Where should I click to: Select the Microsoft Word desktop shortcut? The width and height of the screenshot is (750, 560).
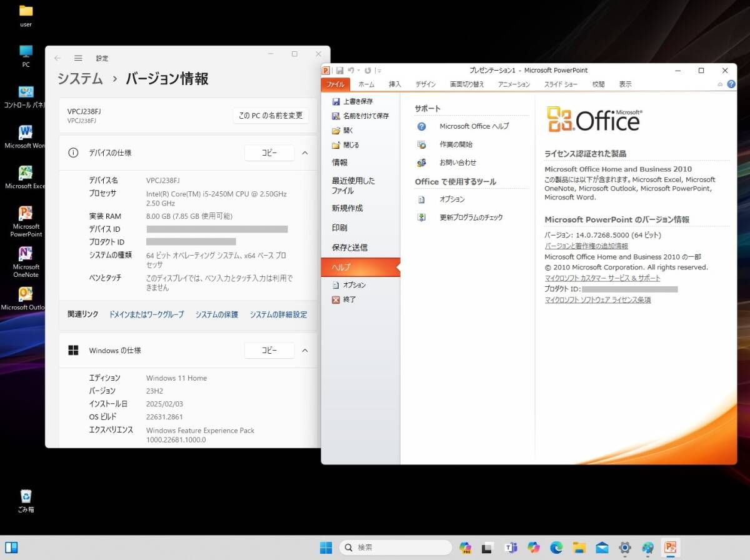(x=26, y=137)
